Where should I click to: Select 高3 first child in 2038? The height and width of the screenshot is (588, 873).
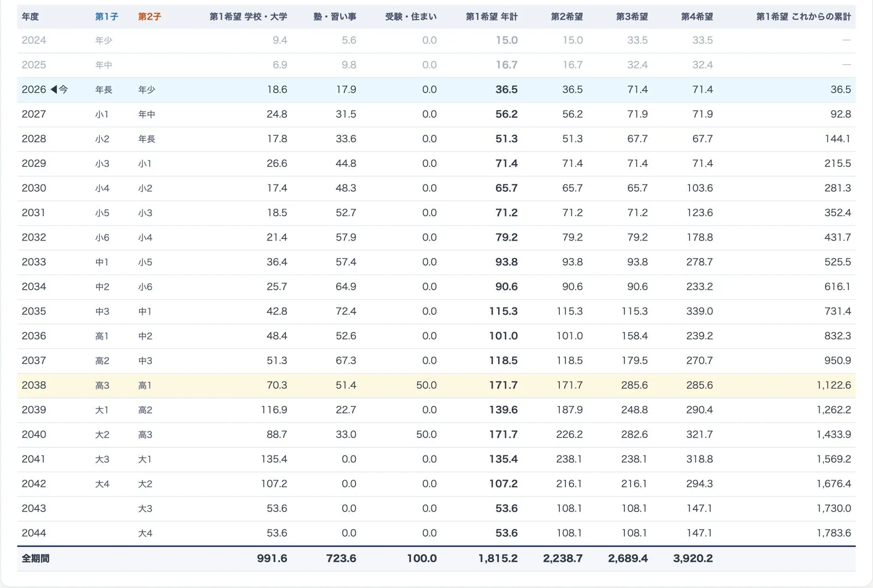(102, 385)
